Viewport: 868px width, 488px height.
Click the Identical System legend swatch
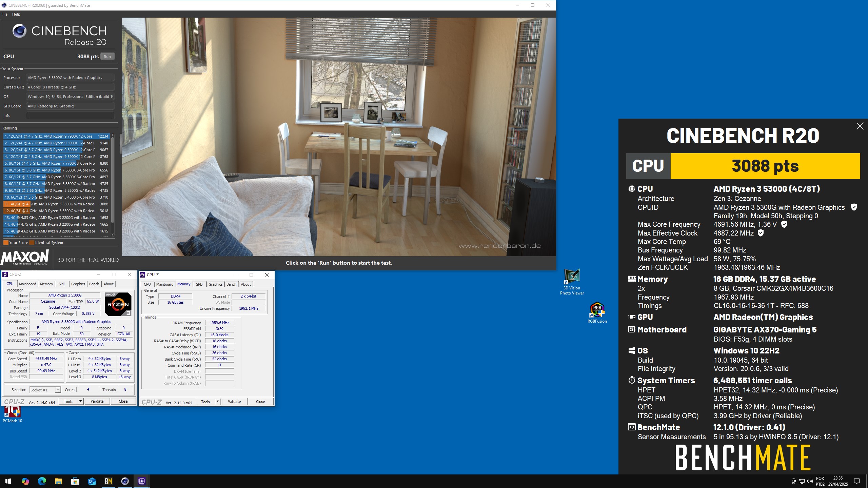tap(32, 243)
